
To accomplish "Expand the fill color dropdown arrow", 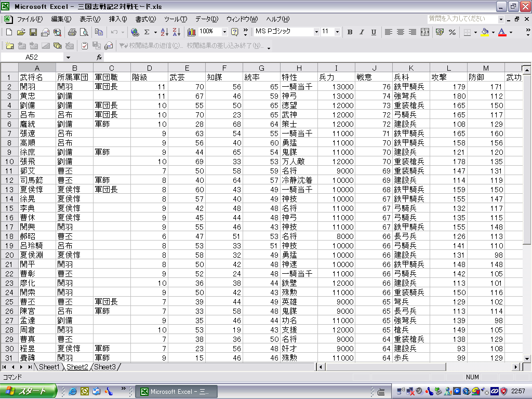I will click(494, 32).
